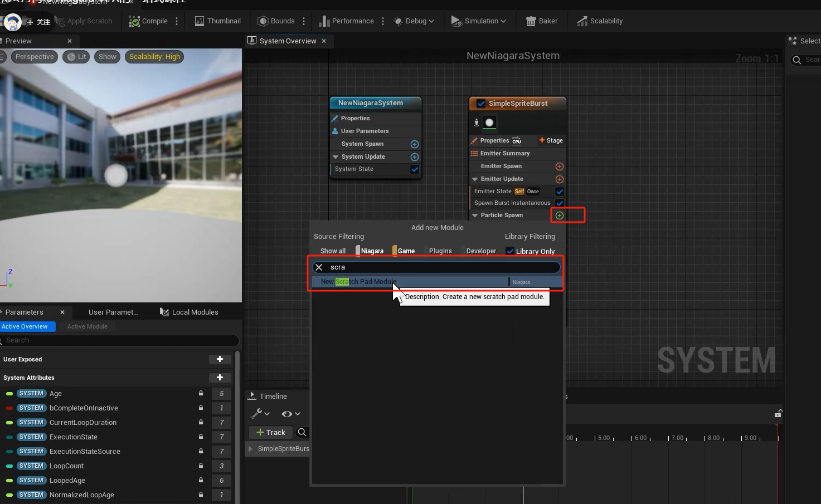Viewport: 821px width, 504px height.
Task: Open the Show viewport menu
Action: coord(108,57)
